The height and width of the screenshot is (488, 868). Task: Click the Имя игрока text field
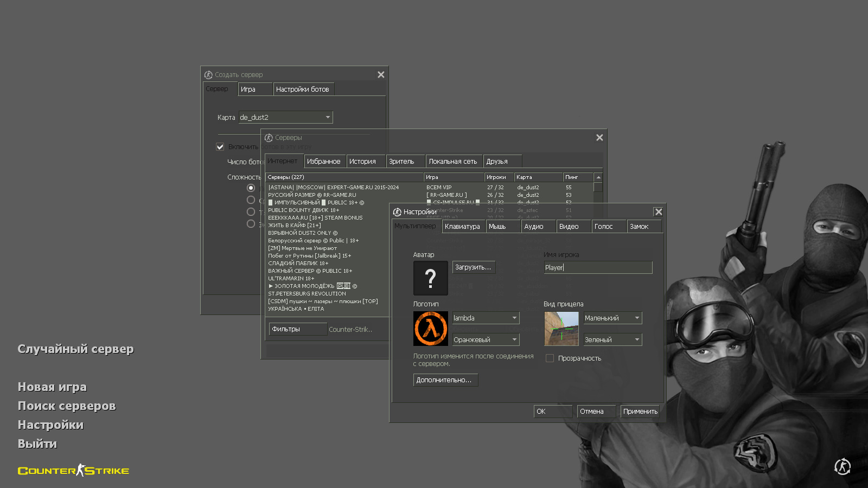tap(598, 267)
